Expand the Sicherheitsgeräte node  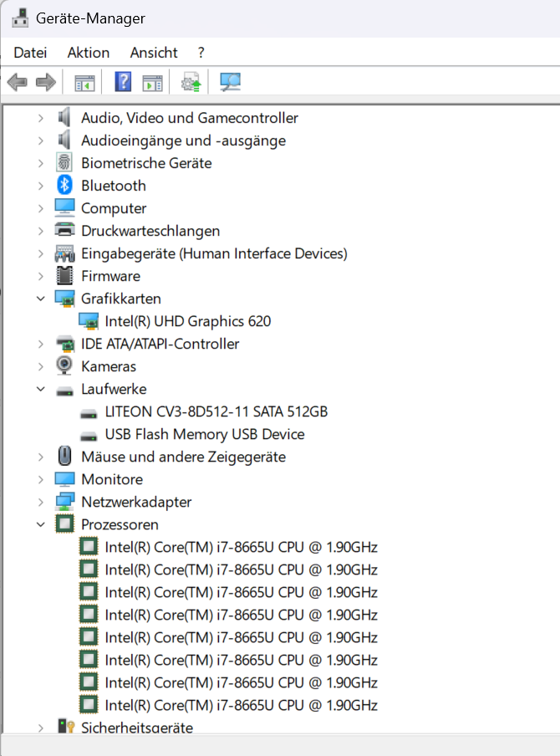(41, 728)
